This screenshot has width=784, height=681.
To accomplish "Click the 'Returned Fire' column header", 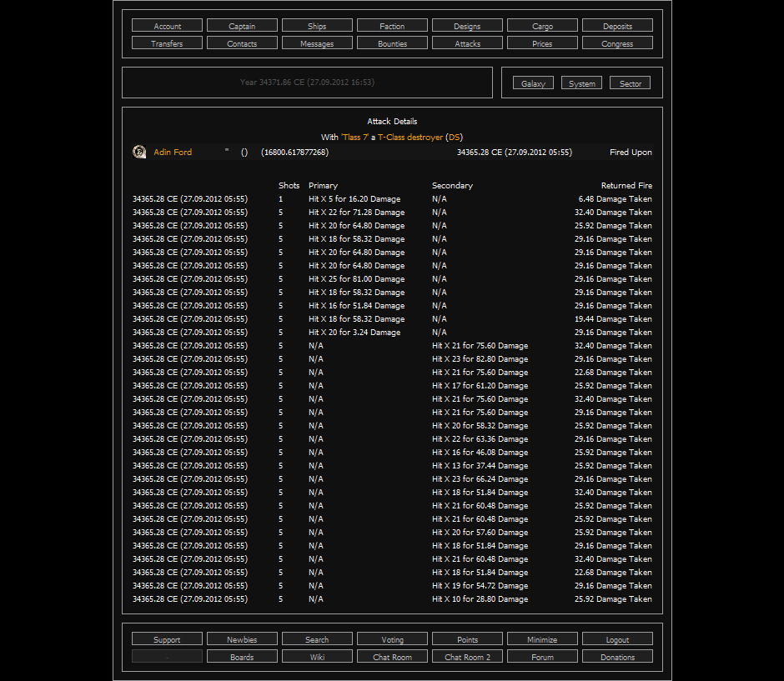I will pyautogui.click(x=626, y=185).
